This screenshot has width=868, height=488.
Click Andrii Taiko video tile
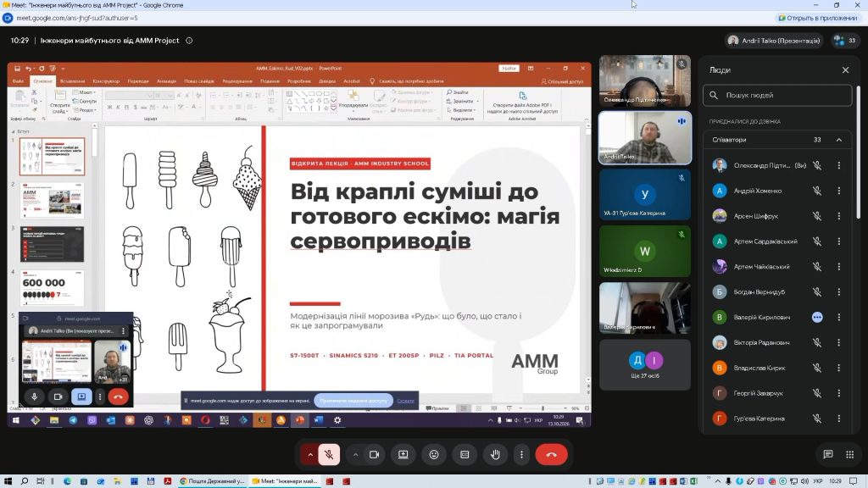pos(645,138)
